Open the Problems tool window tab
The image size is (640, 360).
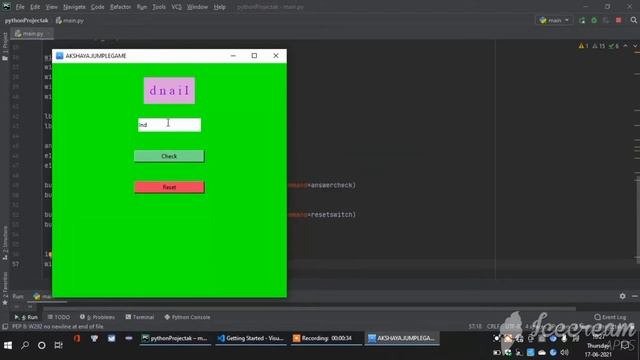(98, 317)
